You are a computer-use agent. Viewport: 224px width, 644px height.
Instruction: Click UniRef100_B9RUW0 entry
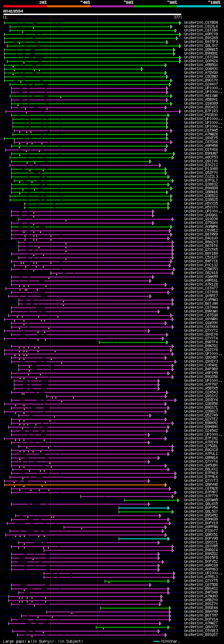(x=201, y=311)
